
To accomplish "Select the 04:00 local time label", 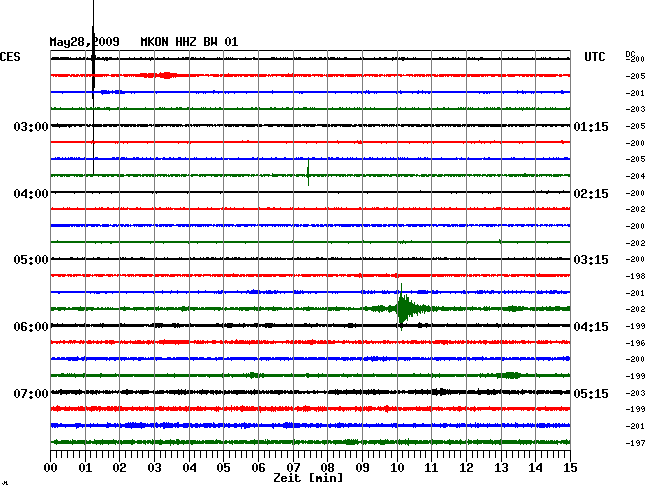I will (31, 194).
